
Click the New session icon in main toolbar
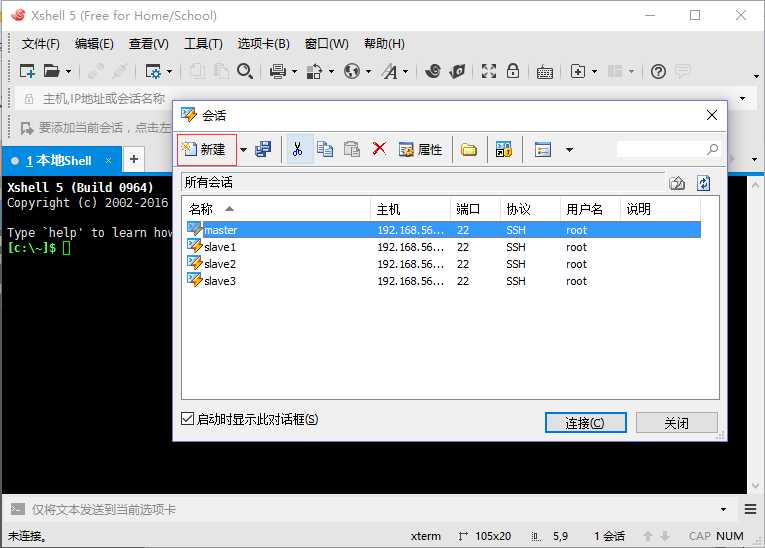pos(27,72)
